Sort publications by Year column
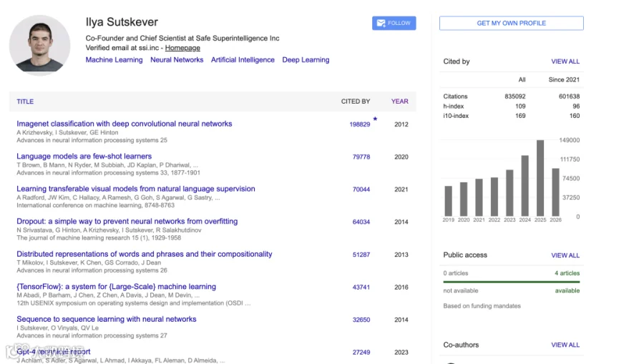644x364 pixels. point(399,102)
